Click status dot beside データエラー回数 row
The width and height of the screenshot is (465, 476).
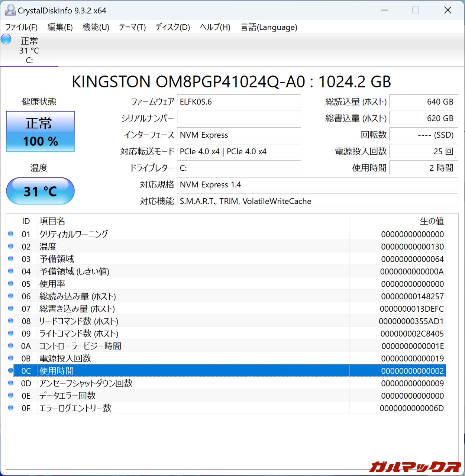click(11, 395)
